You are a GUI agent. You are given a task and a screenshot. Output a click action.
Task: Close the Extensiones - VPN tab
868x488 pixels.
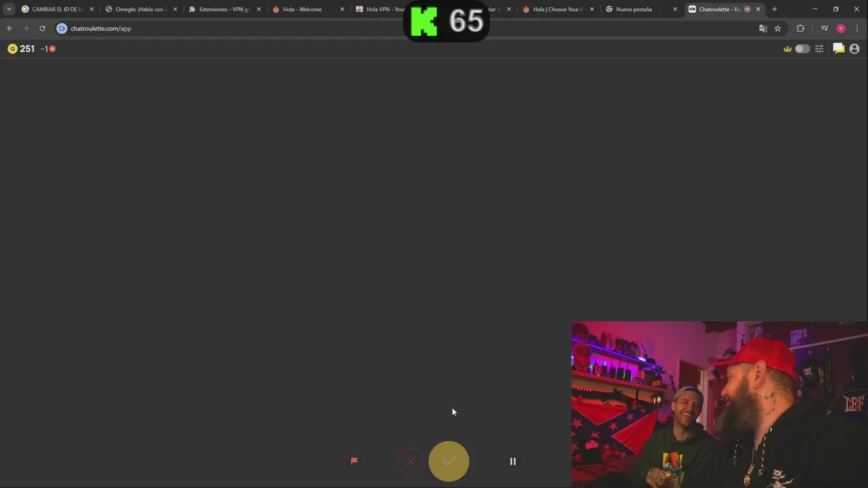click(258, 9)
